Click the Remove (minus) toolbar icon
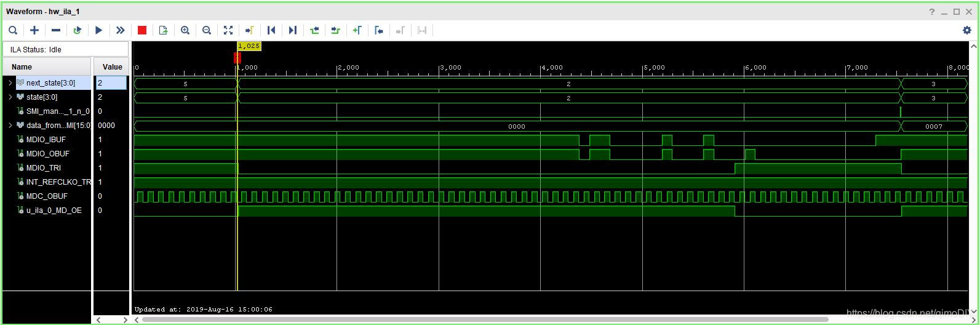This screenshot has width=980, height=325. [56, 30]
